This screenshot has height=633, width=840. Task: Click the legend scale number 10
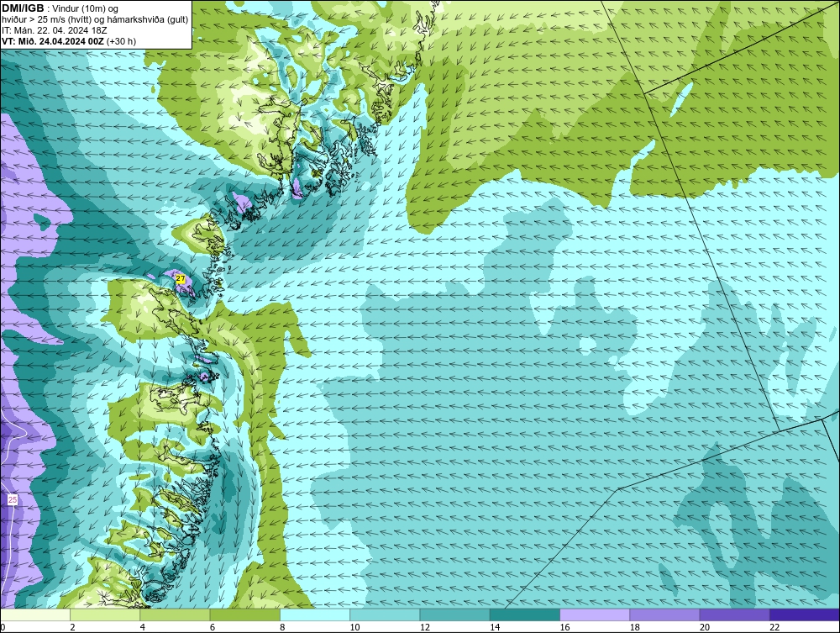(354, 627)
